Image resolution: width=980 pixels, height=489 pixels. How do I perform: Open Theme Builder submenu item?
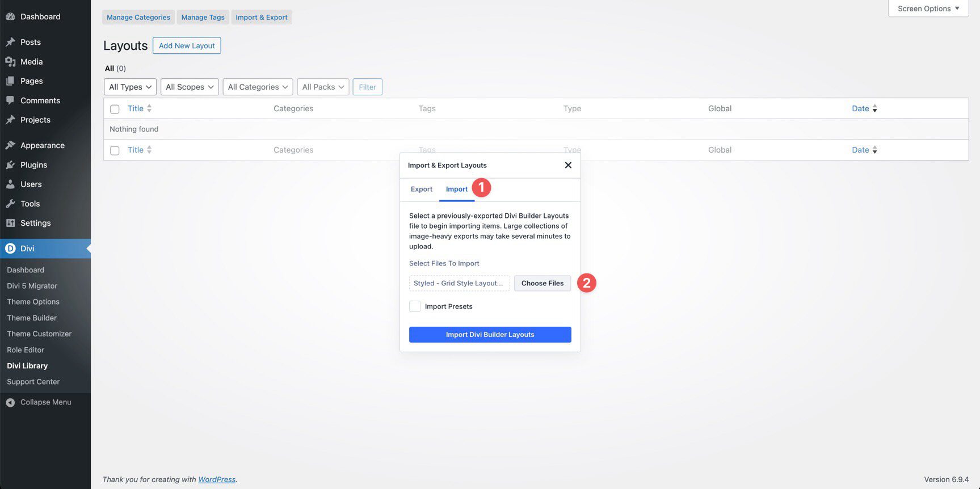click(32, 318)
